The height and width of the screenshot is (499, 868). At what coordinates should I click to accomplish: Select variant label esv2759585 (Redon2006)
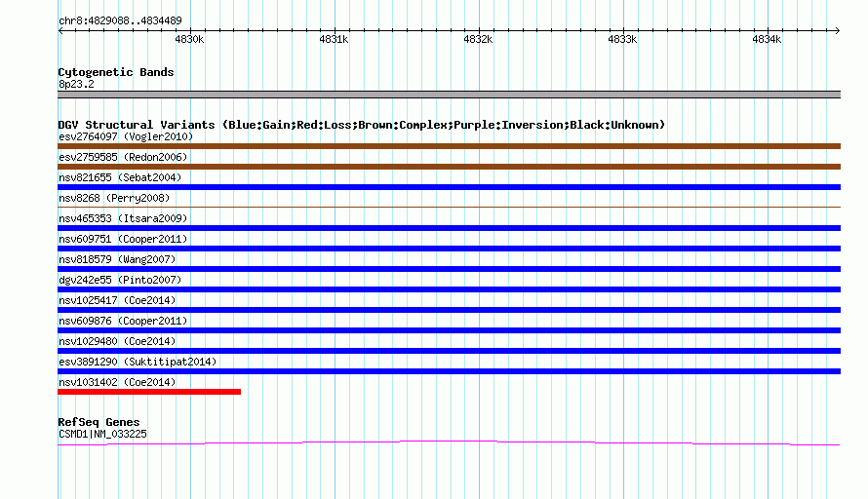[123, 157]
